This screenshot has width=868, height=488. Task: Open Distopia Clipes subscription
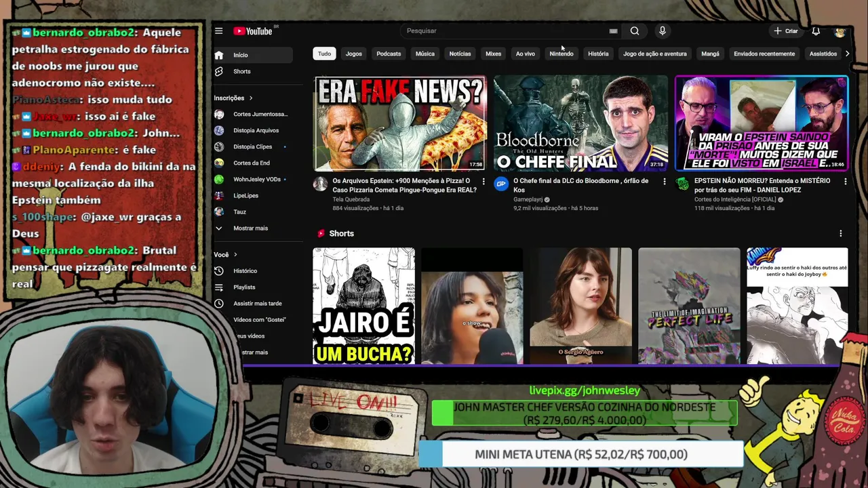252,146
